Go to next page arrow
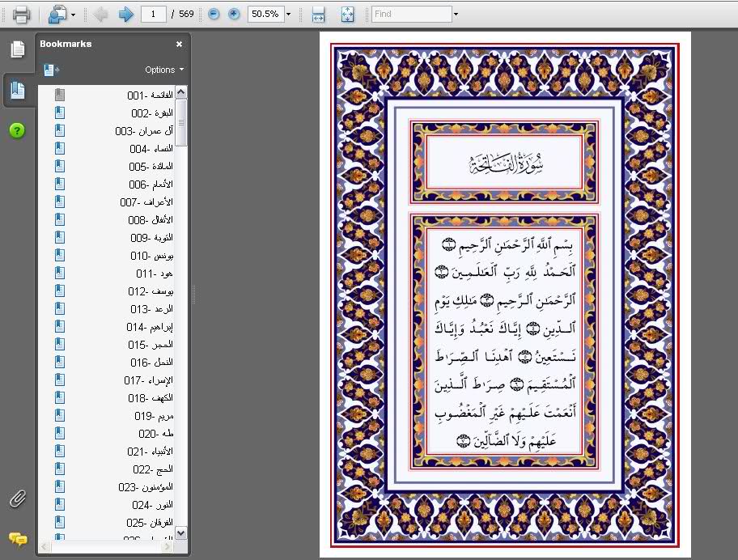This screenshot has width=738, height=560. click(x=125, y=14)
